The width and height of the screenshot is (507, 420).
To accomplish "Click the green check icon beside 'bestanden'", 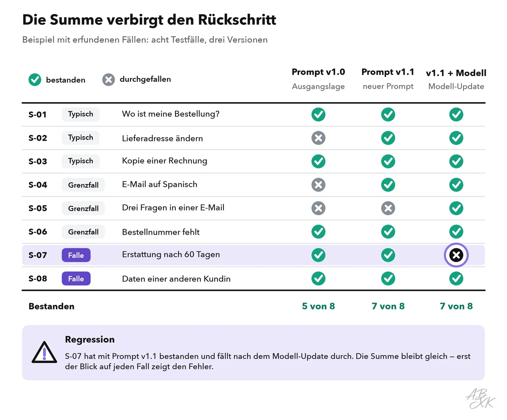I will pos(35,80).
